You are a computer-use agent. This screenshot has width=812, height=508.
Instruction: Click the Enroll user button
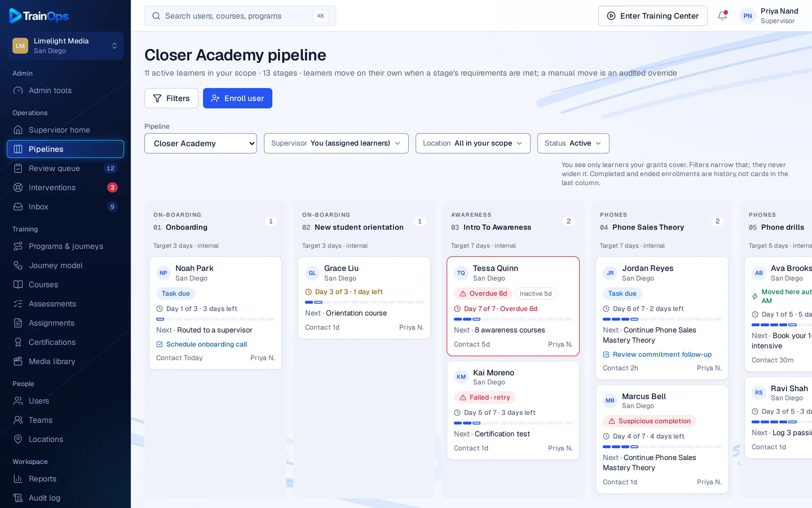(x=237, y=98)
